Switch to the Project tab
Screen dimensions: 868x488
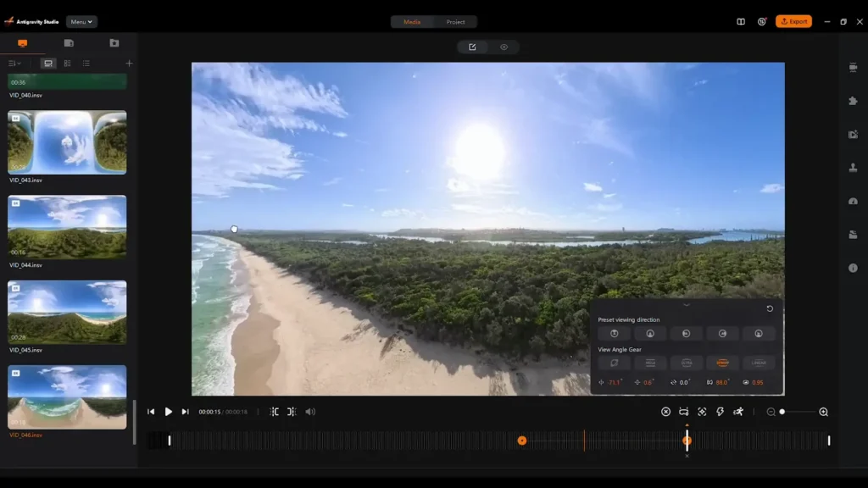(x=458, y=21)
